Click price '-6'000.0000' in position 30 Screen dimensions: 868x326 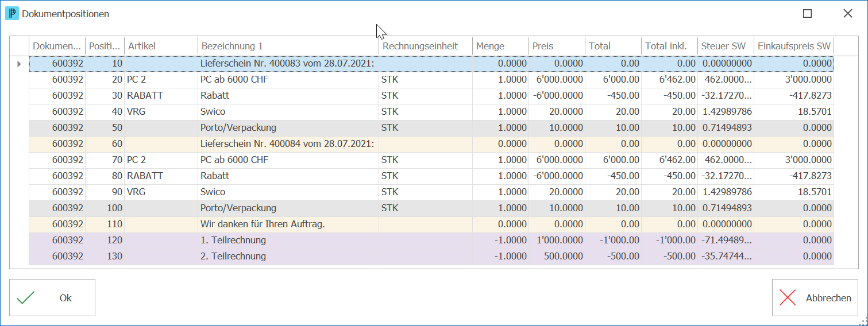coord(558,96)
